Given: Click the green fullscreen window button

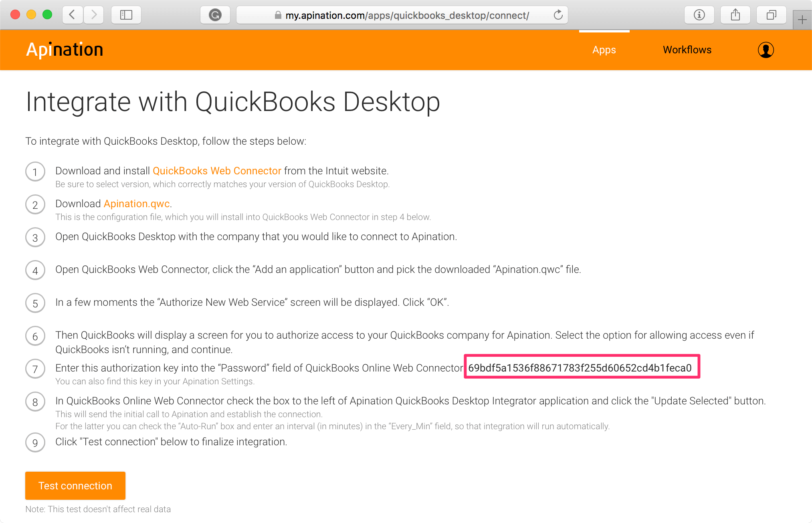Looking at the screenshot, I should click(47, 15).
